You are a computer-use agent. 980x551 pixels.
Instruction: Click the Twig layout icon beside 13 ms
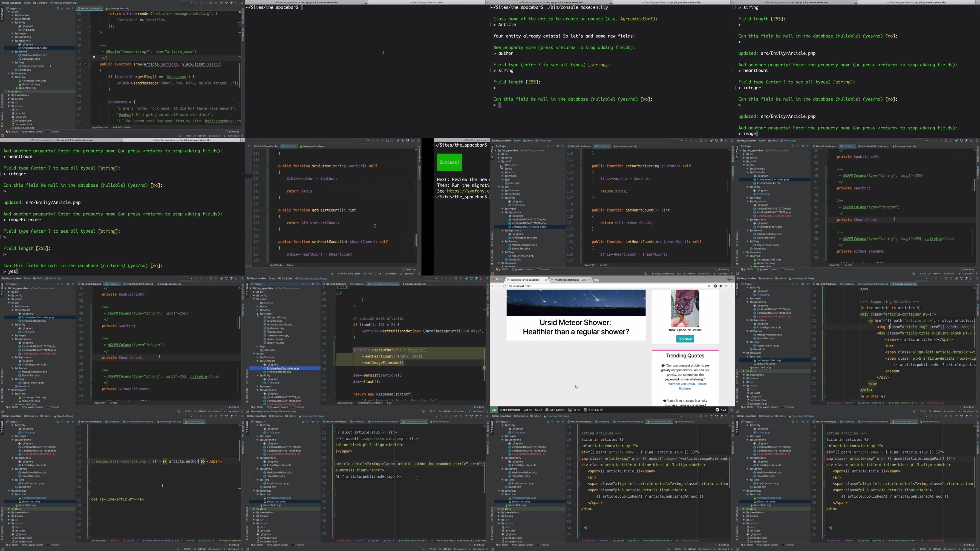coord(570,410)
